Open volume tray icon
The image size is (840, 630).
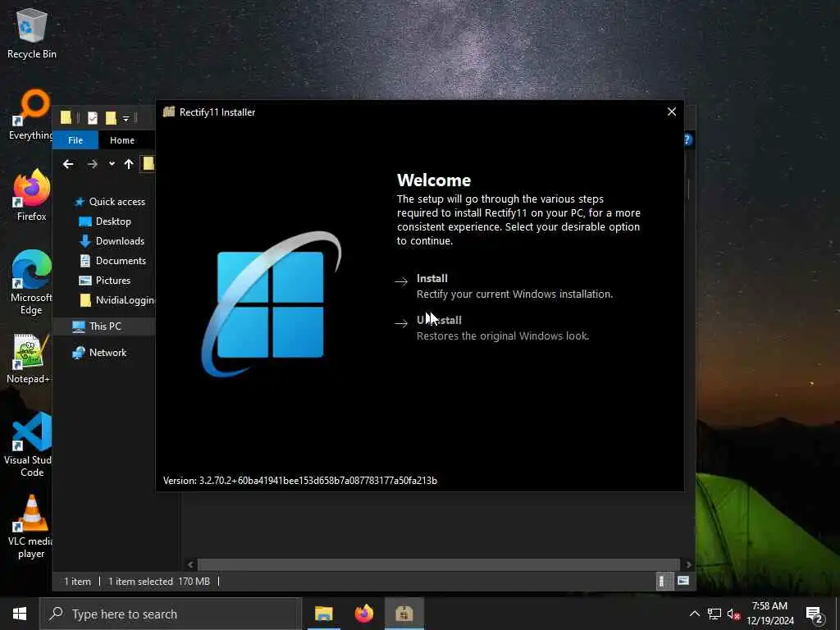pyautogui.click(x=733, y=614)
